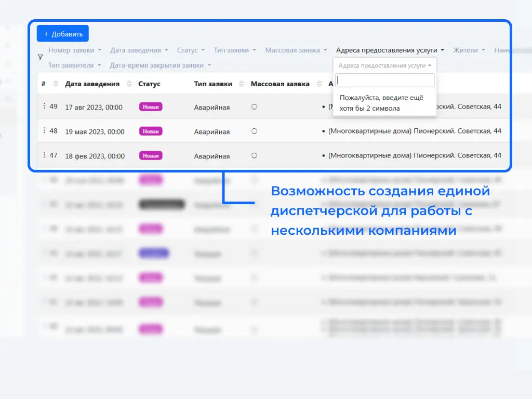This screenshot has height=399, width=532.
Task: Focus the address search input field
Action: pyautogui.click(x=384, y=81)
